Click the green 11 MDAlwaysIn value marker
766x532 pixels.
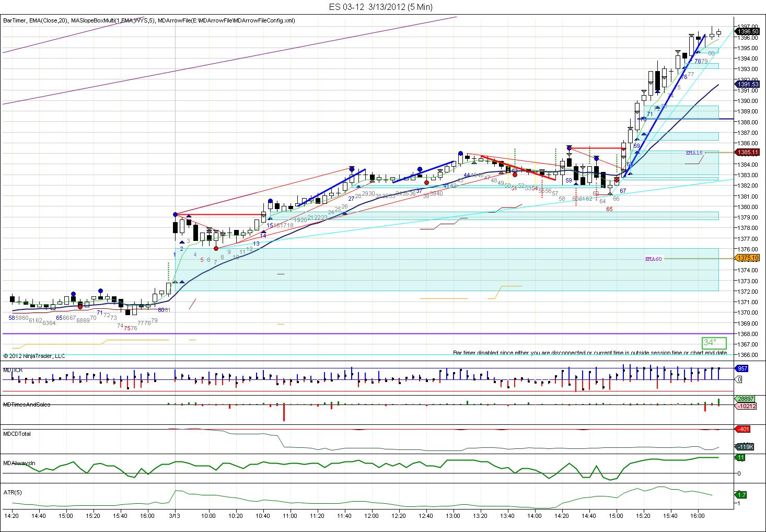[740, 457]
